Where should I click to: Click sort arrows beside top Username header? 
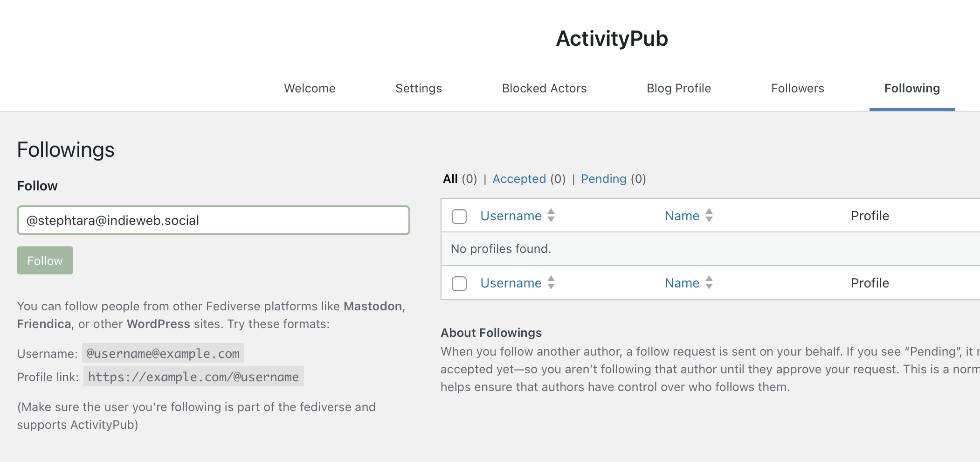[x=551, y=216]
